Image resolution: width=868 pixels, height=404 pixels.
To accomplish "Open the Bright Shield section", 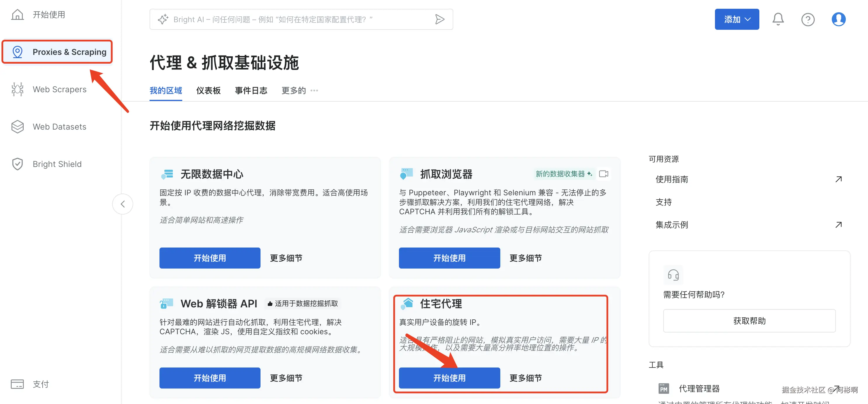I will click(x=57, y=164).
